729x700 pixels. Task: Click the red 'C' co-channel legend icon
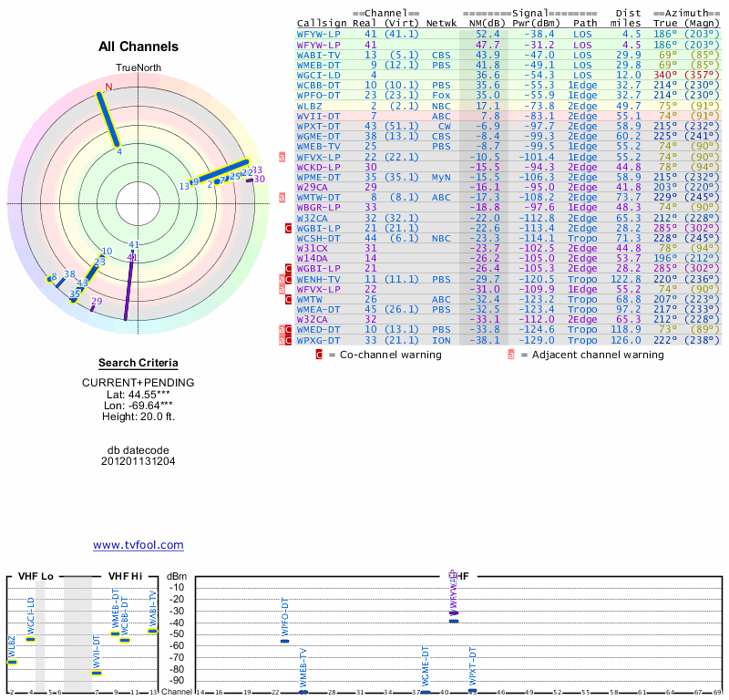pyautogui.click(x=317, y=355)
